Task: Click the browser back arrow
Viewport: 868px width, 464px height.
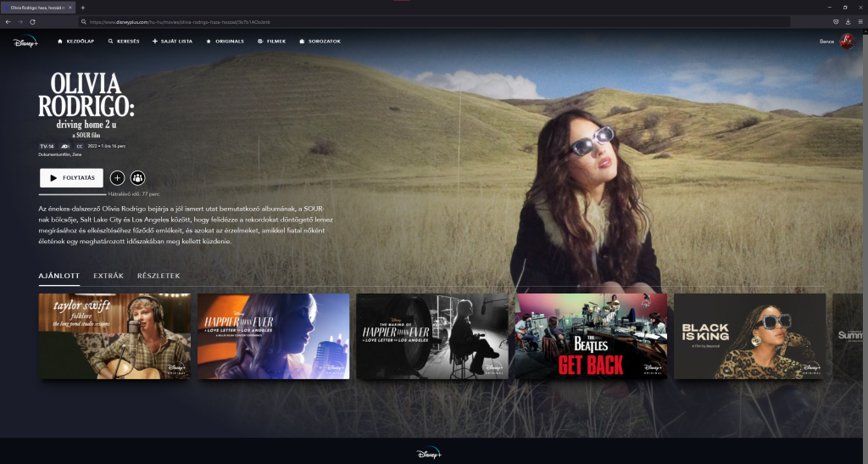Action: coord(8,22)
